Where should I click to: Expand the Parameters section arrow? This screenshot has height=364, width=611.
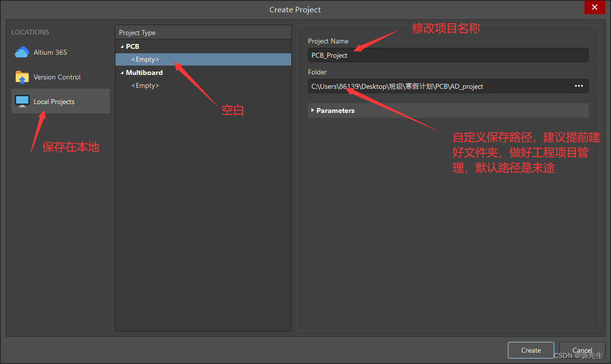(x=312, y=110)
